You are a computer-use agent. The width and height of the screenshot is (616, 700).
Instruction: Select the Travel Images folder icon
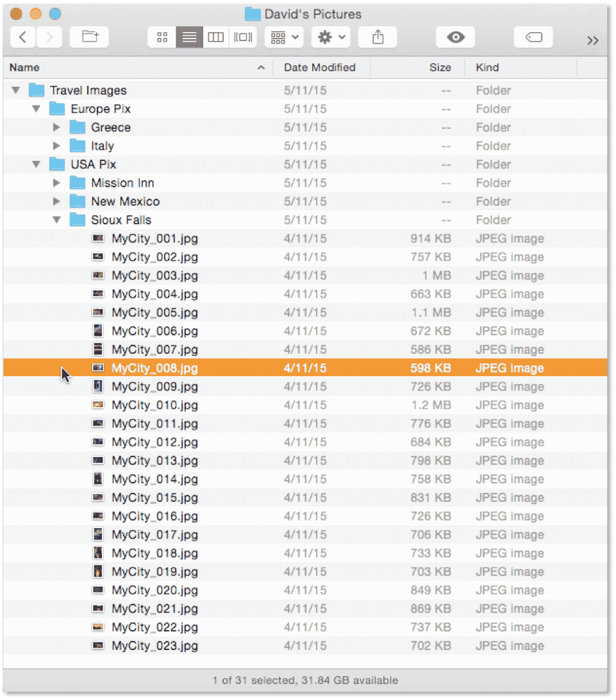click(x=37, y=90)
